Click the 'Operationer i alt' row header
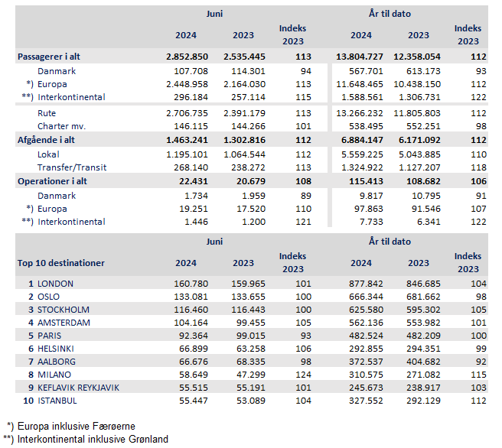 [x=53, y=182]
